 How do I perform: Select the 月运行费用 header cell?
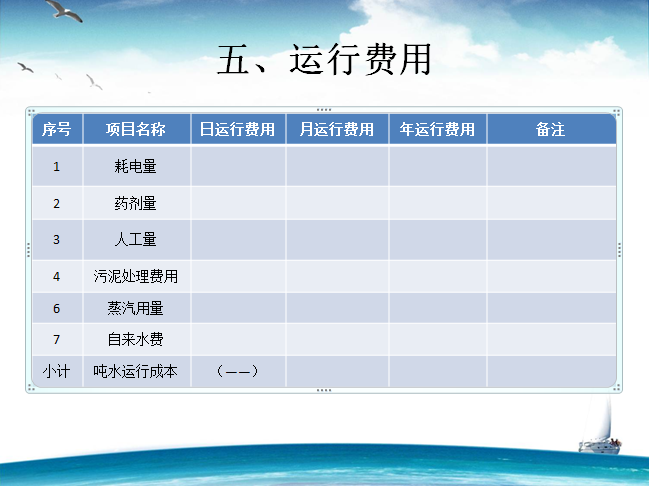point(337,129)
